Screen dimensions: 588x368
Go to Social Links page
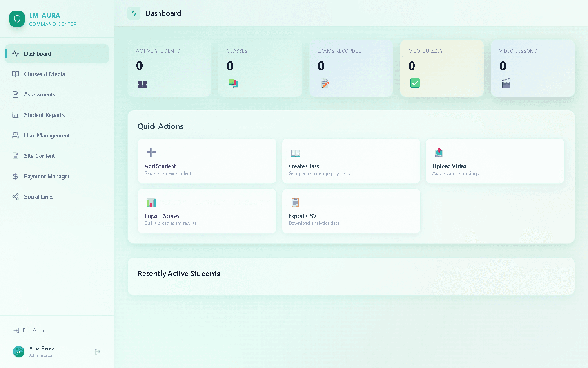[57, 197]
